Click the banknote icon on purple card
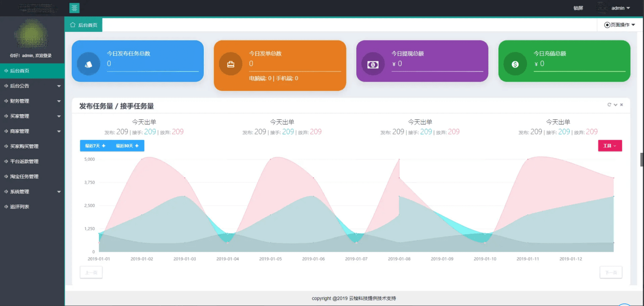644x306 pixels. 373,65
